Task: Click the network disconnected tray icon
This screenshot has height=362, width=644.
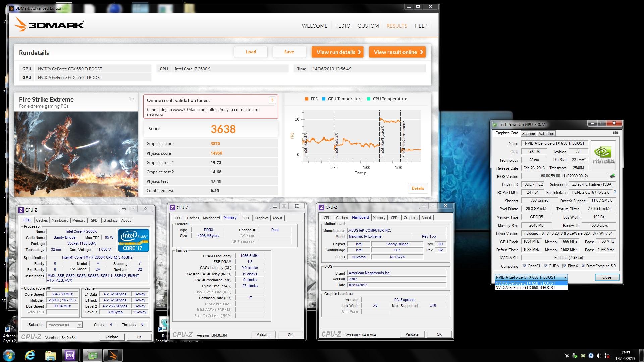Action: [607, 356]
